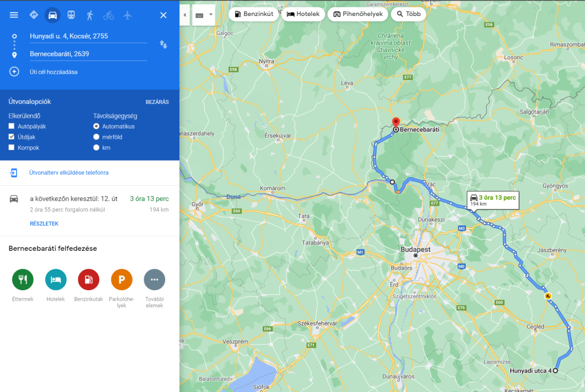585x392 pixels.
Task: Uncheck the Útdíjak avoid option
Action: (x=11, y=137)
